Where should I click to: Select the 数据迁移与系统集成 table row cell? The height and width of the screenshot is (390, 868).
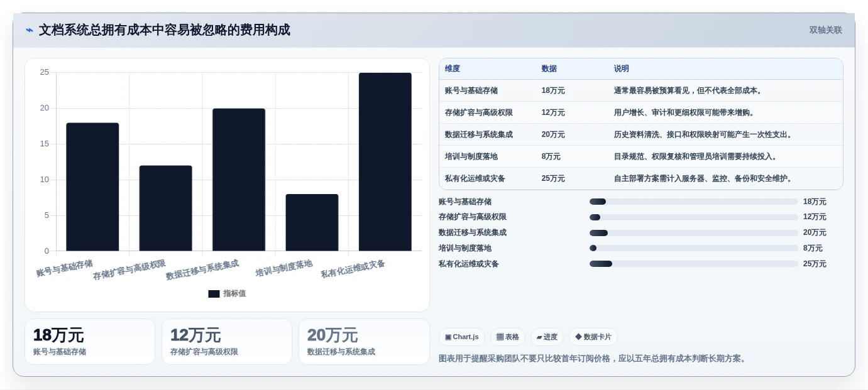[479, 134]
